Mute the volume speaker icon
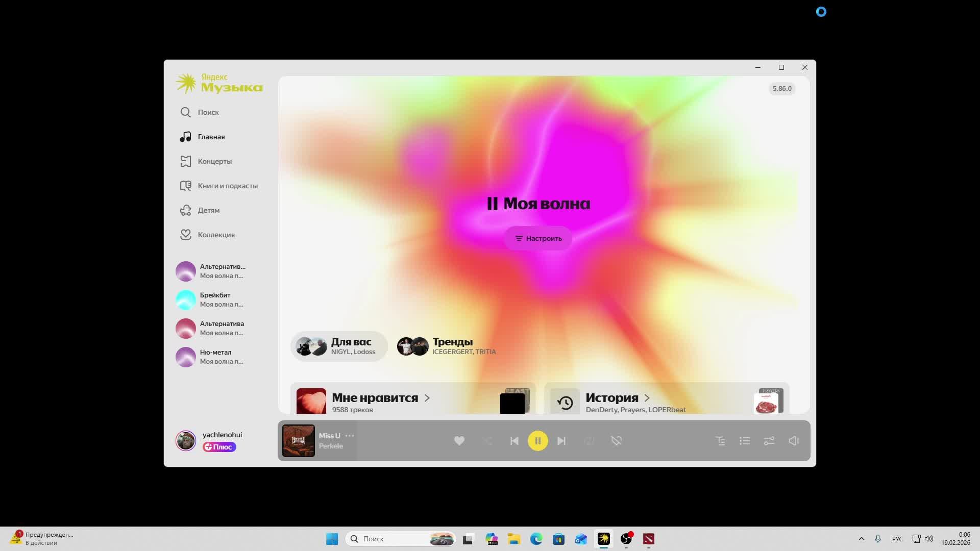The image size is (980, 551). (x=794, y=441)
